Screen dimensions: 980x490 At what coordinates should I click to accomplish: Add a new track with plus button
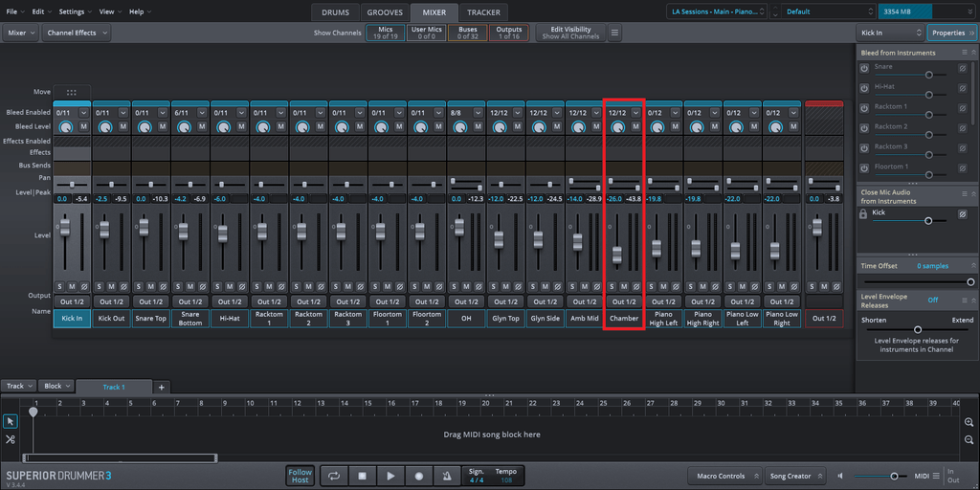161,387
